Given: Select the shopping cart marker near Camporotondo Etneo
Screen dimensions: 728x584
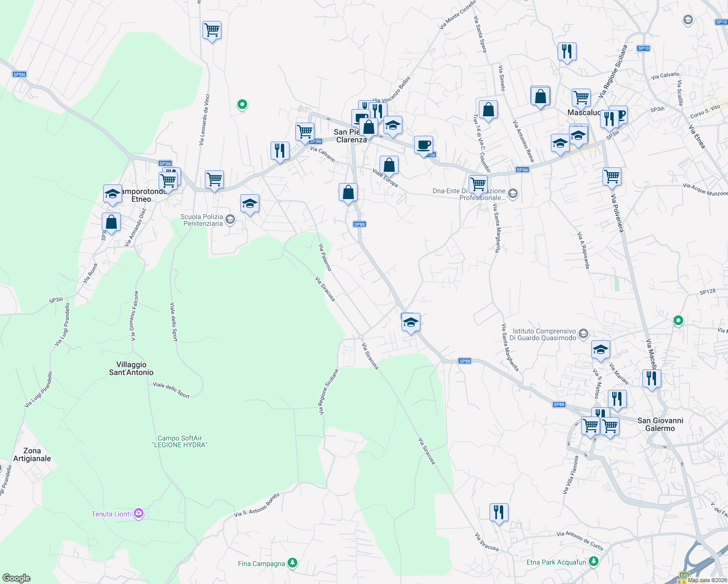Looking at the screenshot, I should pyautogui.click(x=169, y=179).
